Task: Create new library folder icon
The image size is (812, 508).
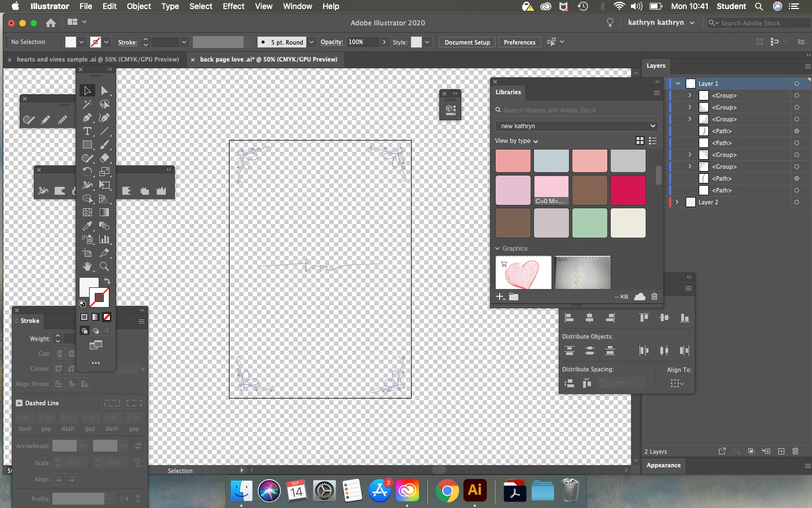Action: 514,296
